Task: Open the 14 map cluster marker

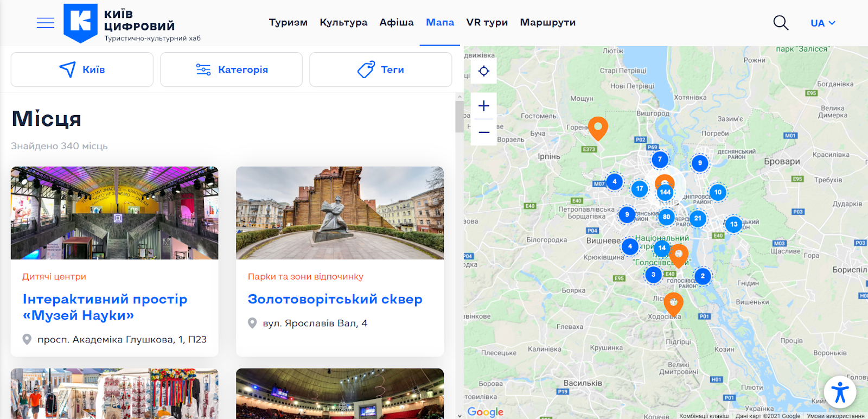Action: coord(662,248)
